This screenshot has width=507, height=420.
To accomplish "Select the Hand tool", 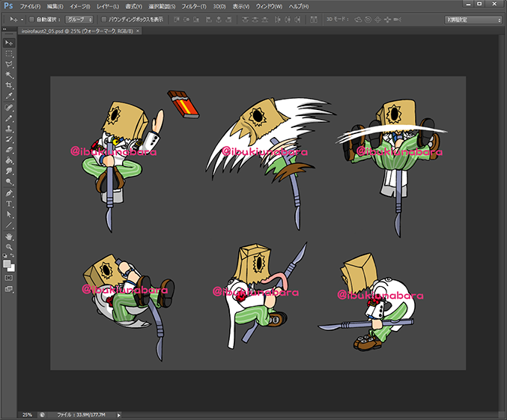I will (x=9, y=235).
